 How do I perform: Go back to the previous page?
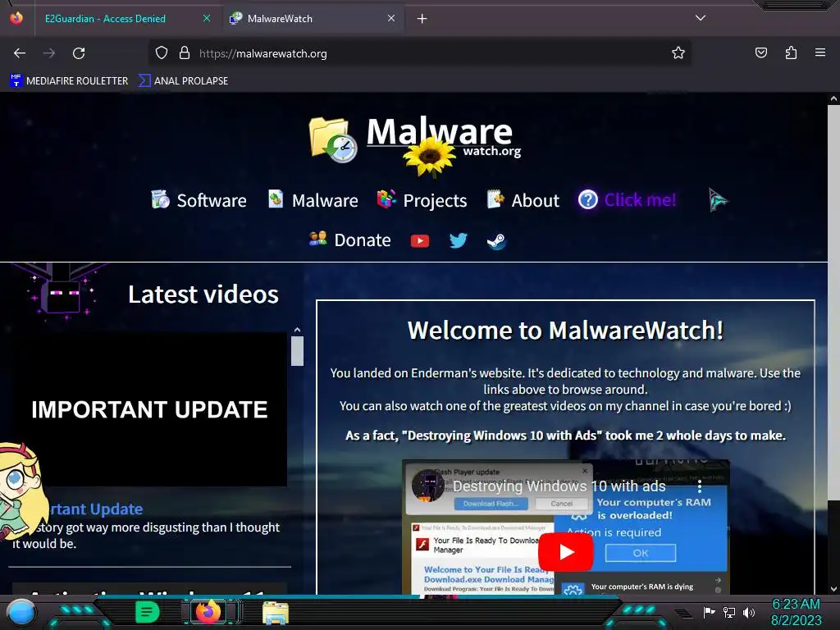(x=20, y=53)
